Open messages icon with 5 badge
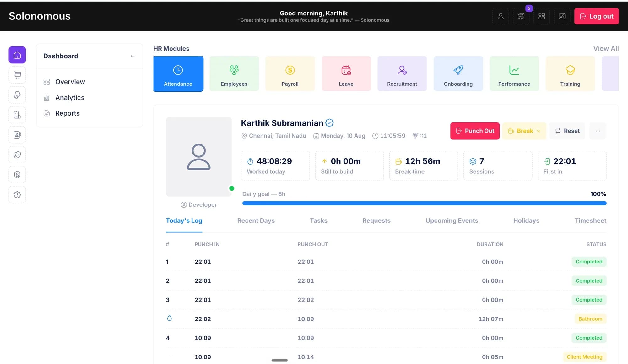The height and width of the screenshot is (364, 628). click(521, 16)
